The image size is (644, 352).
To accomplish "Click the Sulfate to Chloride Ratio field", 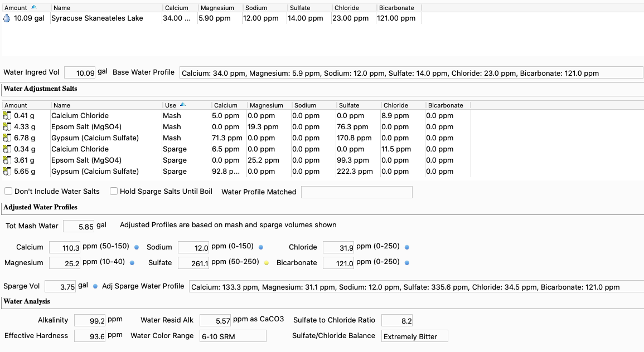I will point(397,320).
